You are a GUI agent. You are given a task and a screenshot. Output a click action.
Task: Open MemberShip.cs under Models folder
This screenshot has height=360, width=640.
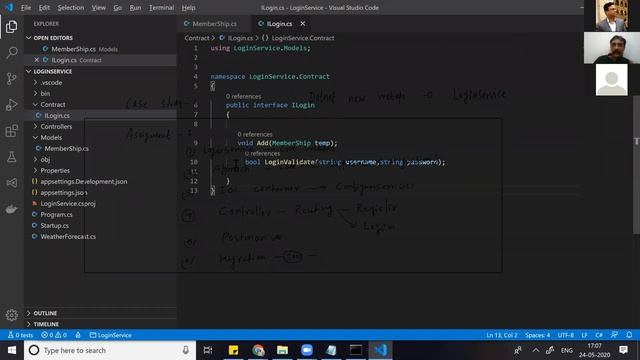(x=100, y=149)
